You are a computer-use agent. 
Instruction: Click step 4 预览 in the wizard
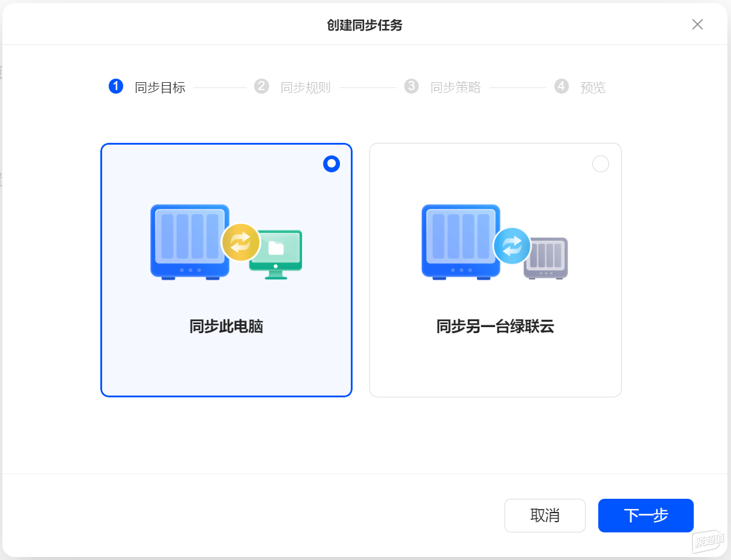[580, 87]
